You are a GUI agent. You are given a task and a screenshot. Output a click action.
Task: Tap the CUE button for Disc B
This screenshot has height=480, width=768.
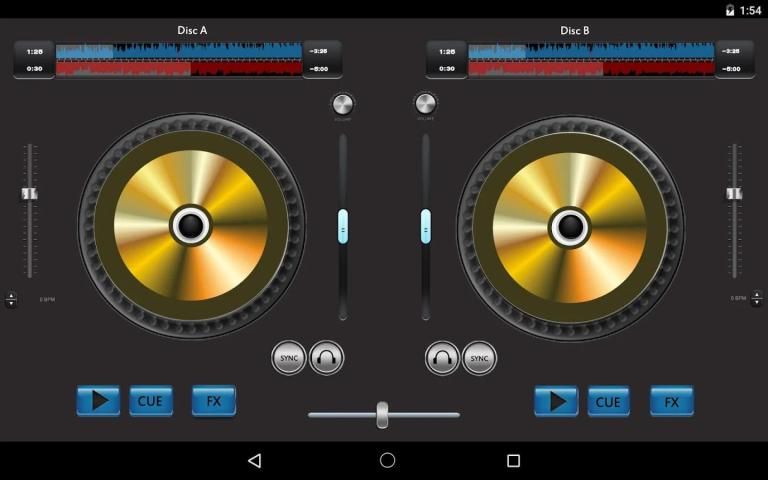click(x=608, y=401)
